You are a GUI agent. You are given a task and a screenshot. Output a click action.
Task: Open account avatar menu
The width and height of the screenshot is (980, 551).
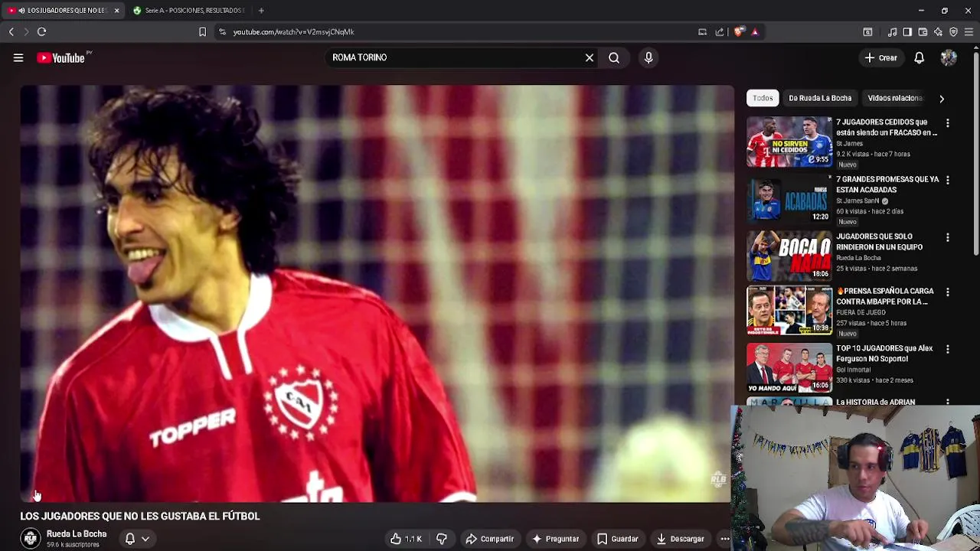pyautogui.click(x=949, y=57)
